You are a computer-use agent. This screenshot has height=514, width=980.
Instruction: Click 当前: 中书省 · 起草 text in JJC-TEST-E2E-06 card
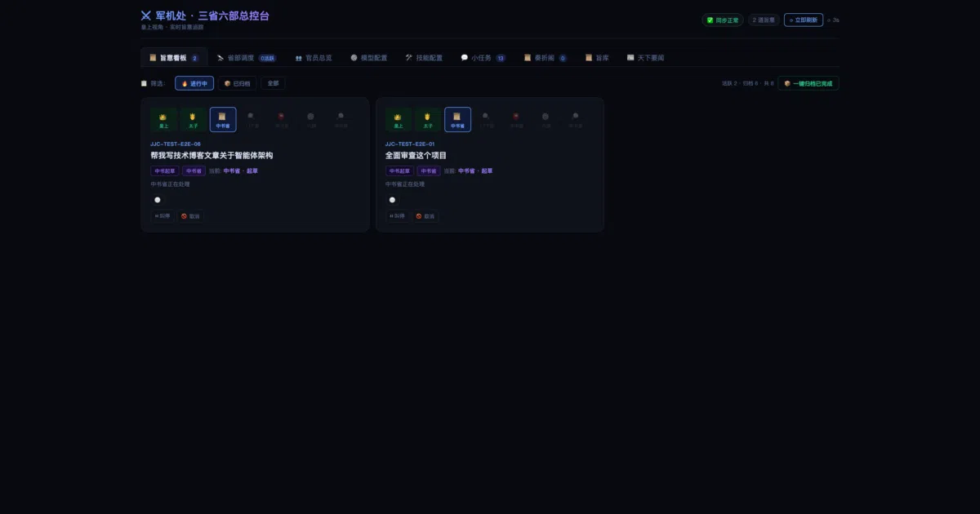pos(234,171)
